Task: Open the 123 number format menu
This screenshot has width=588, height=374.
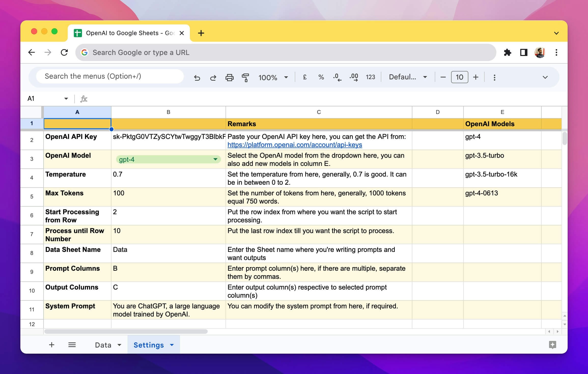Action: (370, 77)
